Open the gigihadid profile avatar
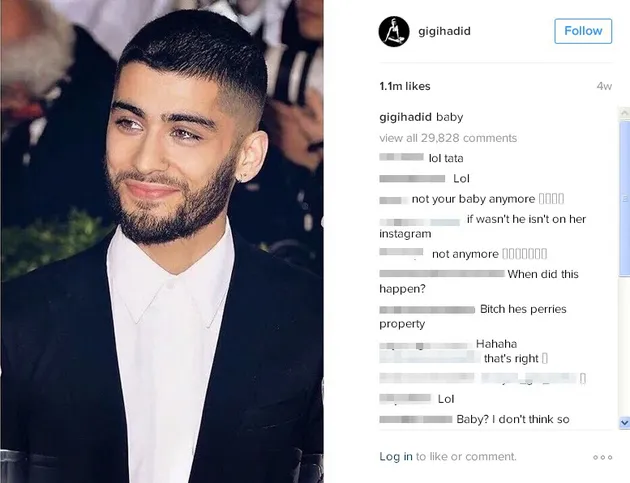The height and width of the screenshot is (483, 630). pyautogui.click(x=394, y=31)
